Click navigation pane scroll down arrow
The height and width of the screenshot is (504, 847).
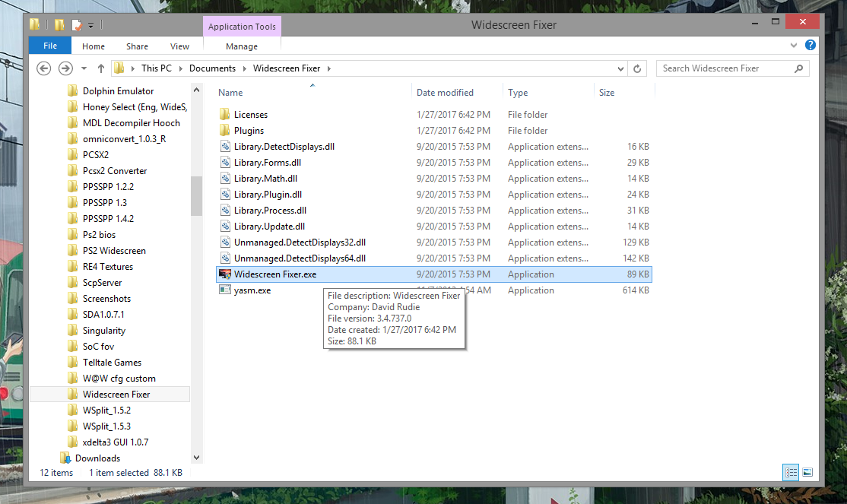click(x=197, y=458)
